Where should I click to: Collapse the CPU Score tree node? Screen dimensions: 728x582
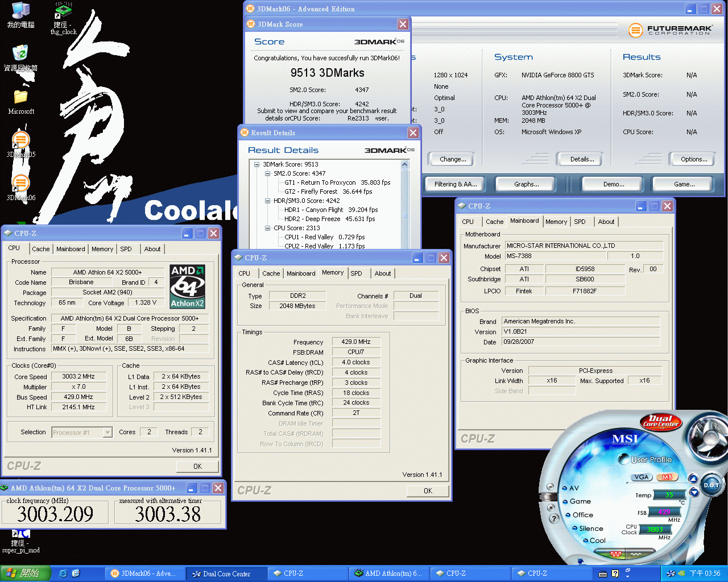(x=267, y=228)
